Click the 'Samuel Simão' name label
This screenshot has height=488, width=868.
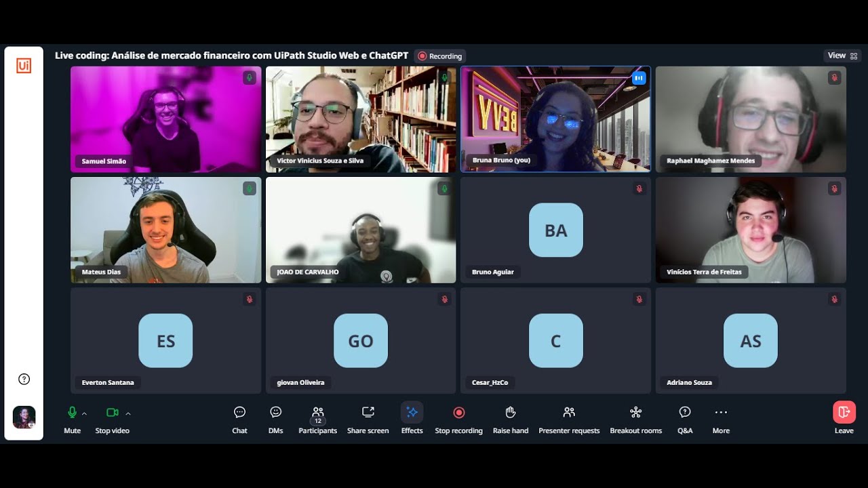point(104,161)
